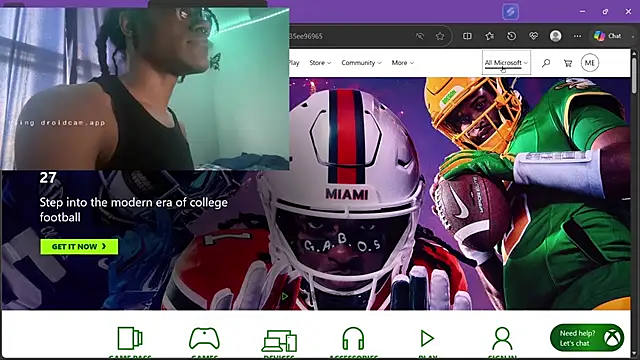Click the page vertical scrollbar

pos(634,204)
